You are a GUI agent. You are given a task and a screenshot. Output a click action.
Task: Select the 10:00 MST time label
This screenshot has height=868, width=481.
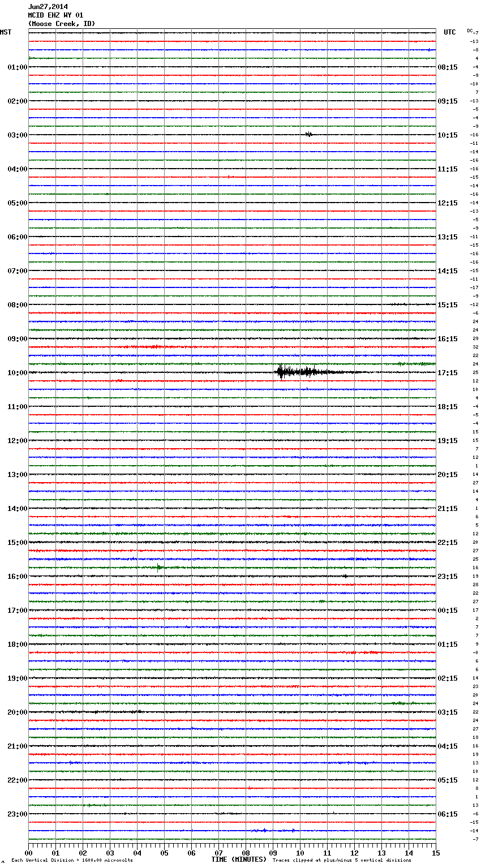[x=18, y=373]
